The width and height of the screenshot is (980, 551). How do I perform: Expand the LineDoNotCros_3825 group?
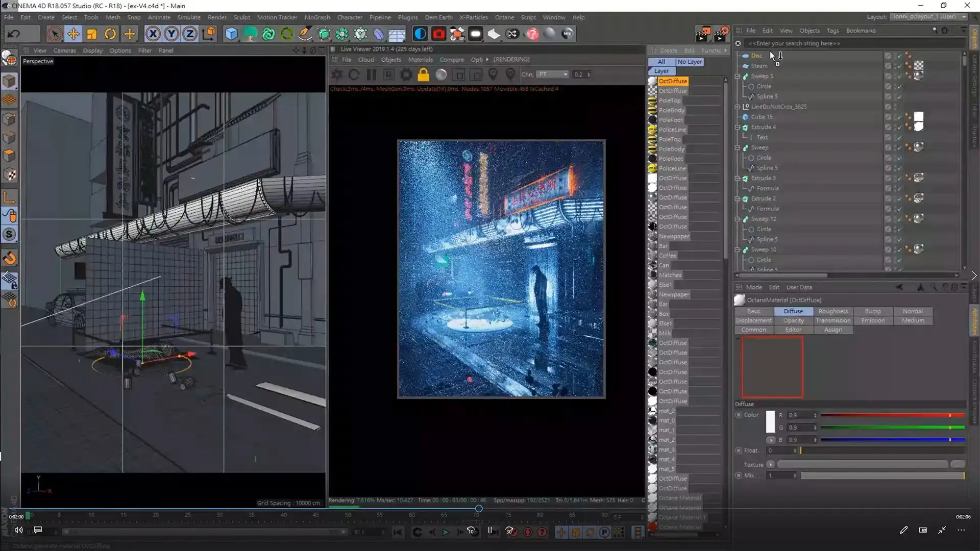[738, 107]
